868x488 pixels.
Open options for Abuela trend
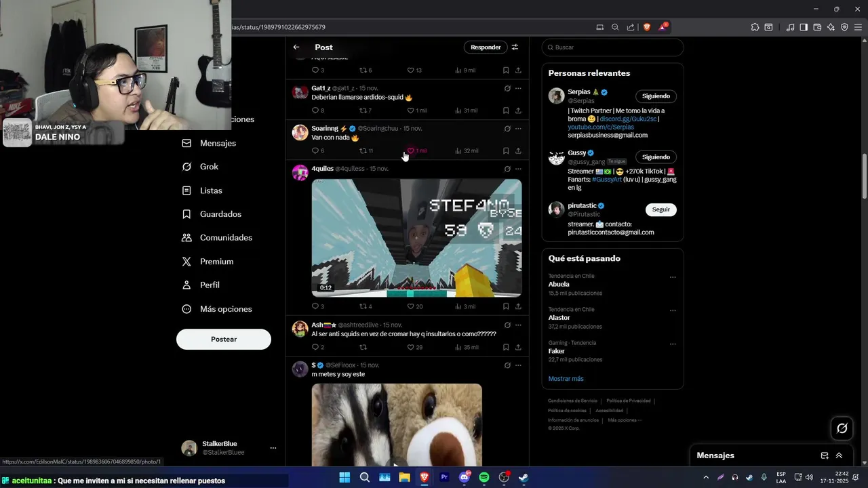coord(673,277)
